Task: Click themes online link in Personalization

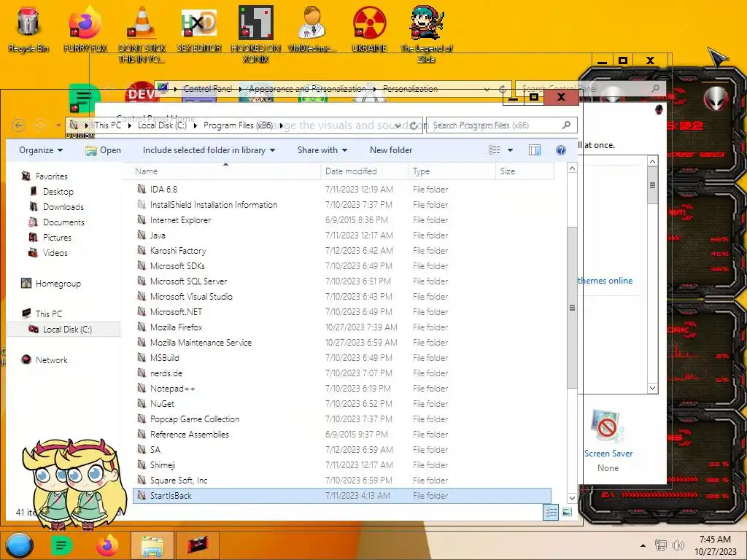Action: [605, 281]
